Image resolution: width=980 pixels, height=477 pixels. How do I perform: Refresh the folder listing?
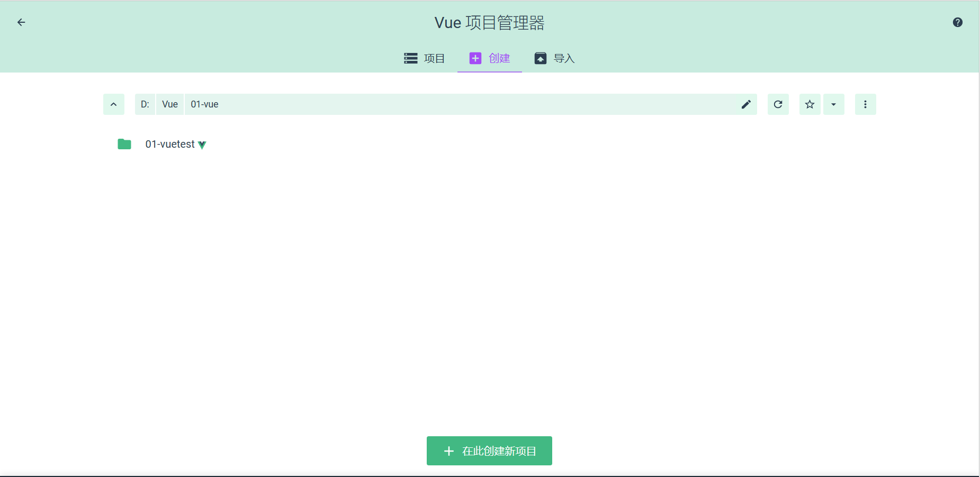(778, 104)
